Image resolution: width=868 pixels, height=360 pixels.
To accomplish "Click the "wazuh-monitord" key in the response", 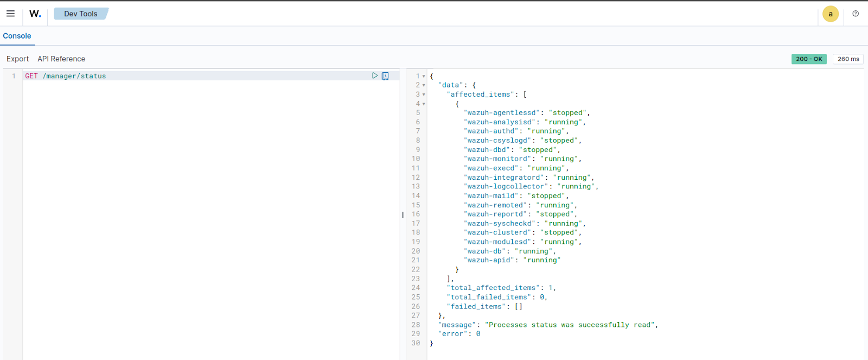I will click(x=497, y=159).
